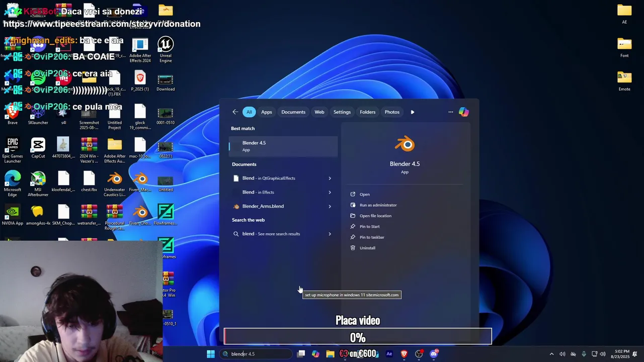644x362 pixels.
Task: Open Brave browser on the taskbar
Action: [x=404, y=354]
